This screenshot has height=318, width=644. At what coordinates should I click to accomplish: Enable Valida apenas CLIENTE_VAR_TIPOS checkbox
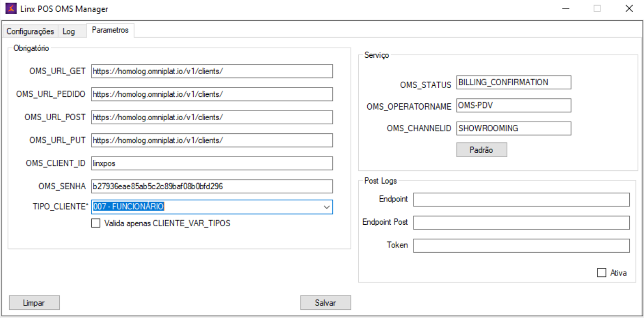pyautogui.click(x=96, y=223)
